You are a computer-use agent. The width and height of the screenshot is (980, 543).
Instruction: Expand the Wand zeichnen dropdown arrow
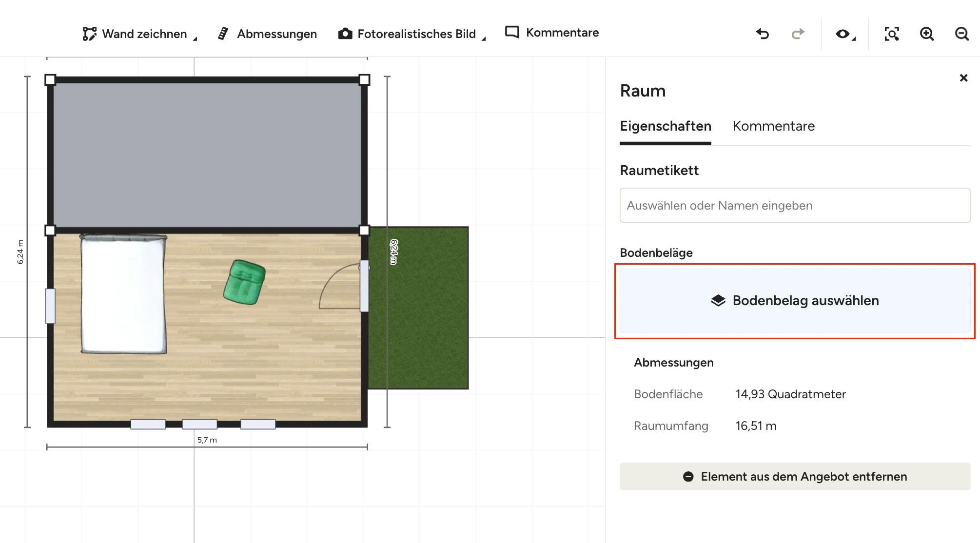[195, 39]
